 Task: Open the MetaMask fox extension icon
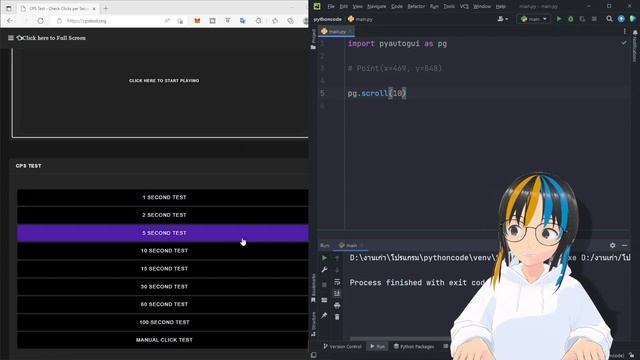click(197, 21)
